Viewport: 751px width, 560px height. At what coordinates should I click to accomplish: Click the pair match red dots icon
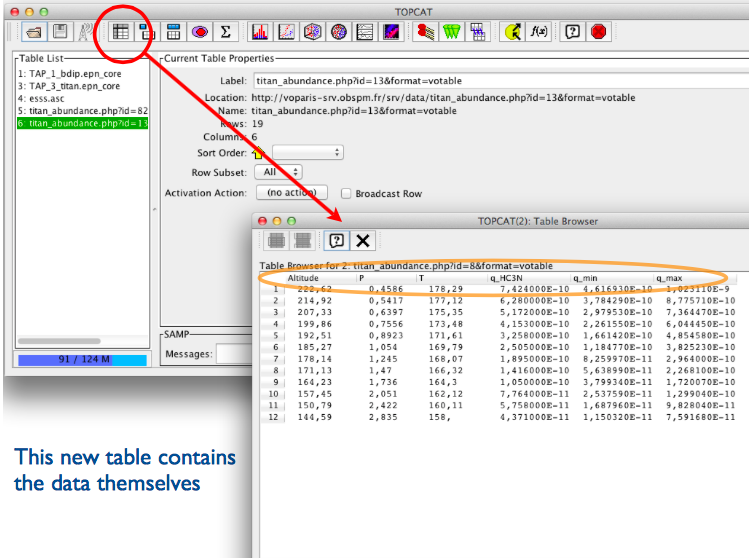click(x=425, y=32)
